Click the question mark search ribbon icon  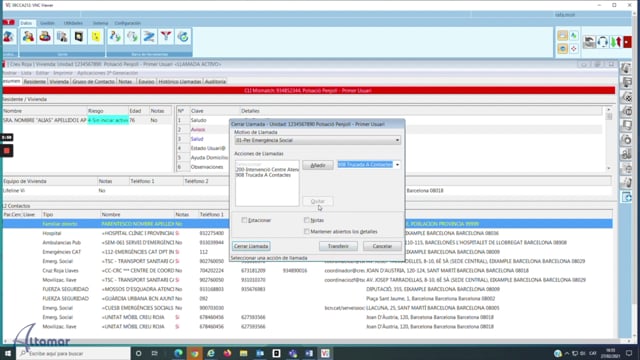click(115, 37)
